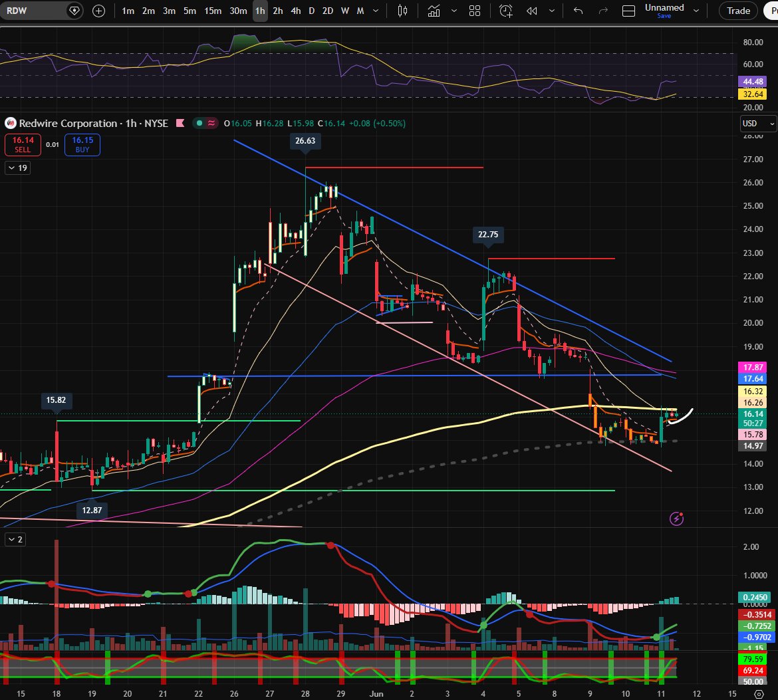Click the 32.64 yellow RSI average tag
The image size is (778, 700).
(753, 94)
